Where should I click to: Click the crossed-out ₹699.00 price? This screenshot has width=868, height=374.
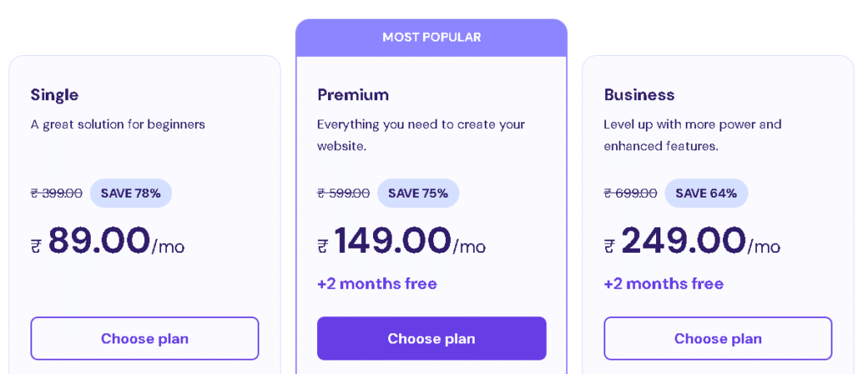[x=631, y=193]
